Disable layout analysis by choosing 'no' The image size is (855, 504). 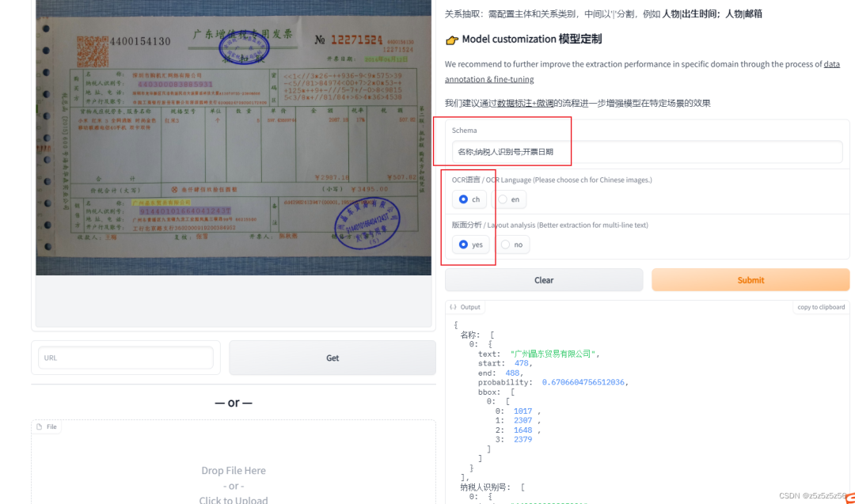coord(504,244)
